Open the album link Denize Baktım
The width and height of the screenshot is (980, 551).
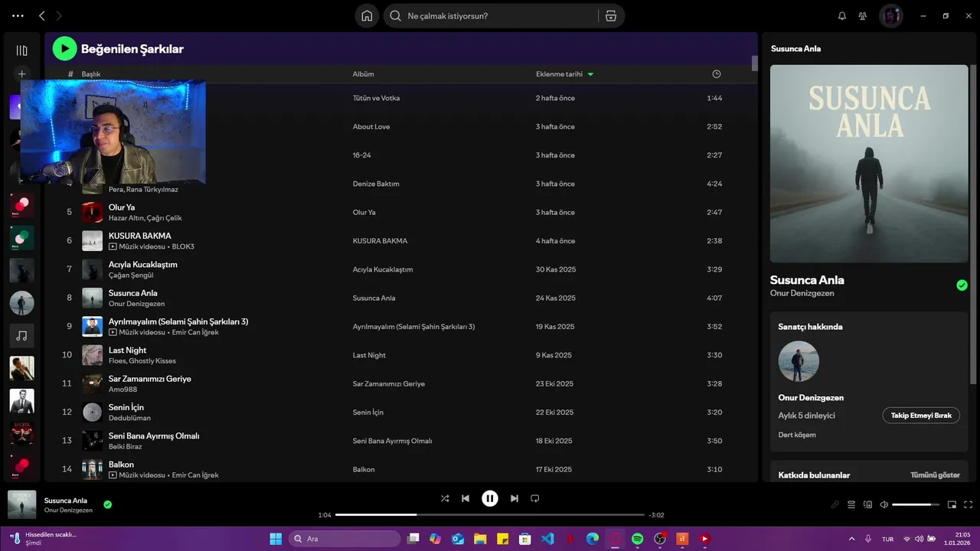pos(376,184)
